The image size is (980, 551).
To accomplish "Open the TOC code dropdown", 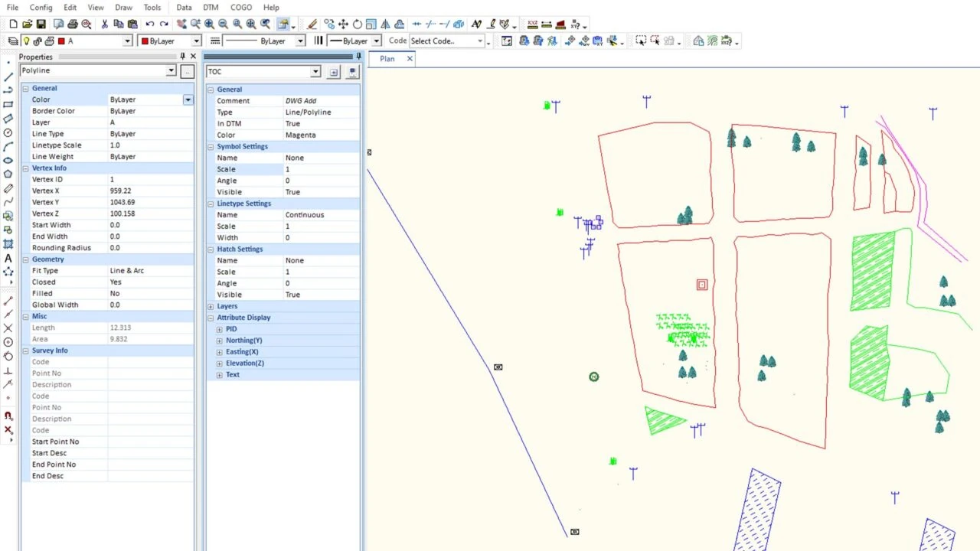I will pos(315,72).
